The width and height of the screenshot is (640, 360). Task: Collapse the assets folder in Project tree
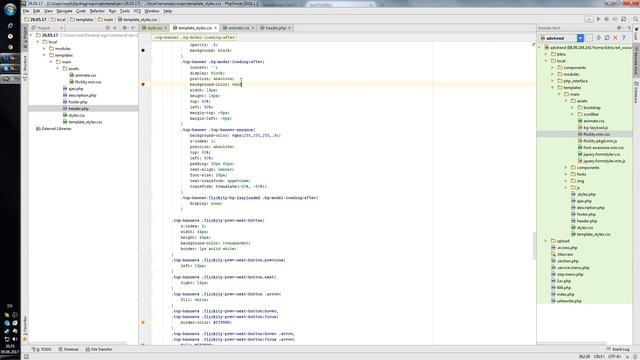[58, 69]
